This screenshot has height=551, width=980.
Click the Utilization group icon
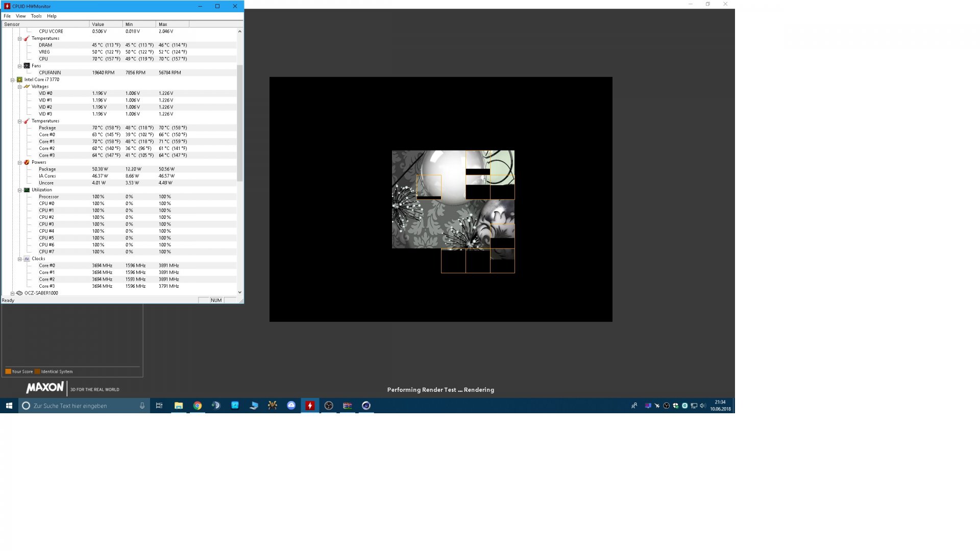27,190
